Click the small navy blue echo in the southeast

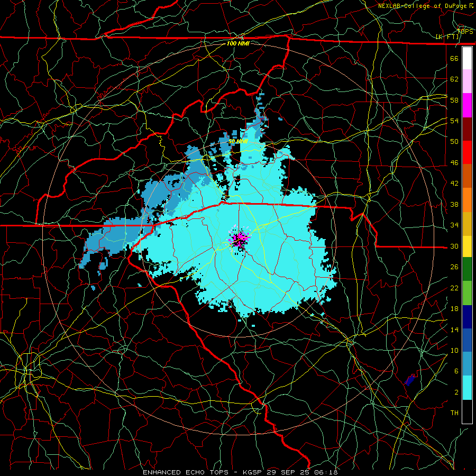(409, 380)
